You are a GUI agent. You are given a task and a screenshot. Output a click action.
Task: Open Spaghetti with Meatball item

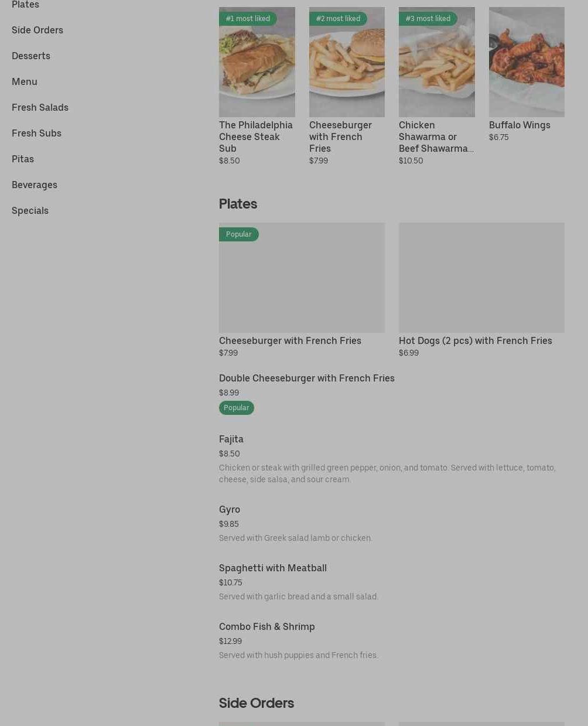(x=272, y=568)
